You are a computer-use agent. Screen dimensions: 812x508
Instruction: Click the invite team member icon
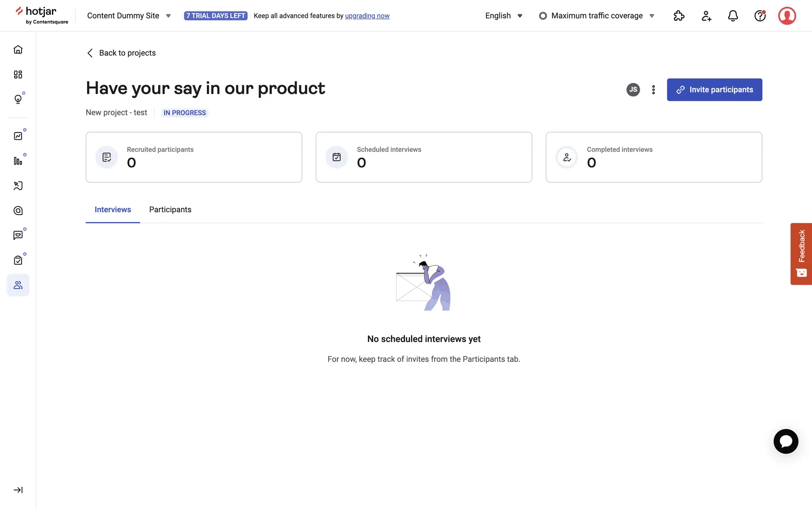coord(706,16)
